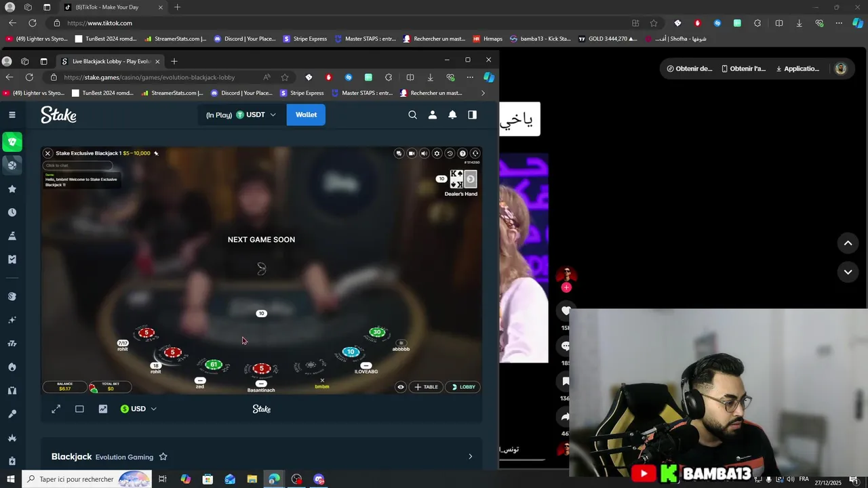The image size is (868, 488).
Task: Open the USD display currency dropdown
Action: [138, 409]
